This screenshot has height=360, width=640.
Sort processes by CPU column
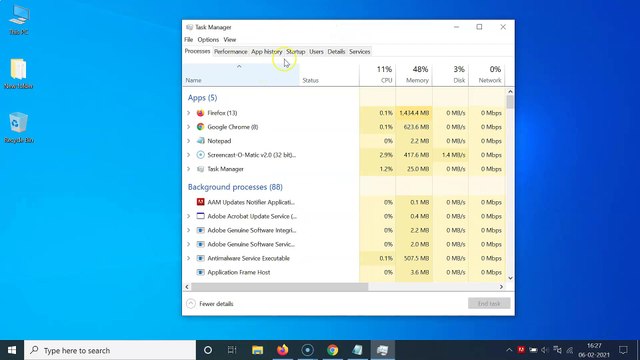click(x=378, y=75)
